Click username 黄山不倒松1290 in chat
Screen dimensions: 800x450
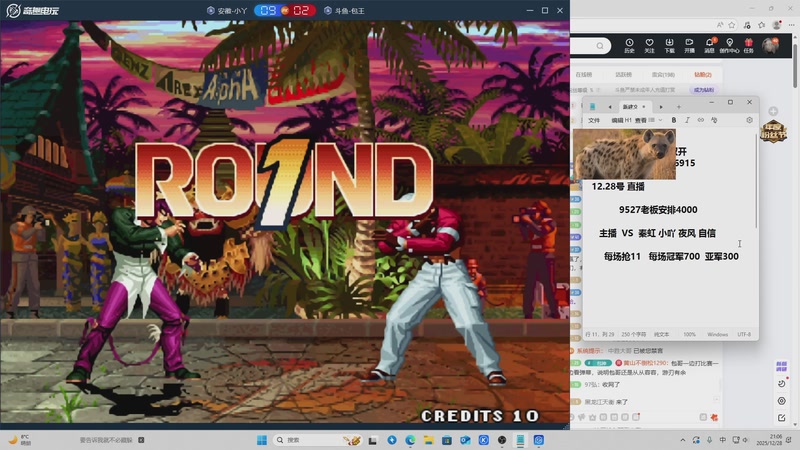pos(645,363)
